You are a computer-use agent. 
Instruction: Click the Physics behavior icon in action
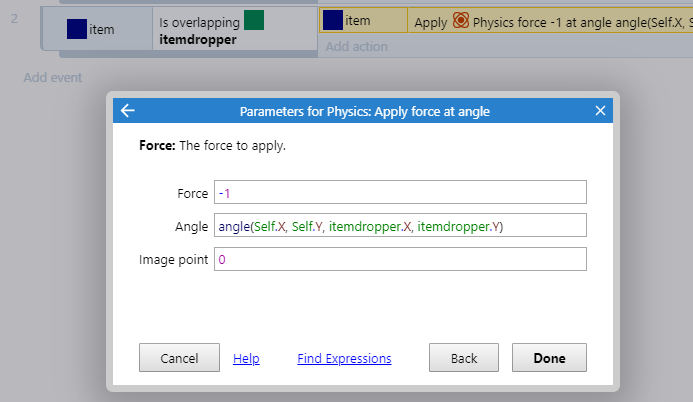(x=461, y=20)
